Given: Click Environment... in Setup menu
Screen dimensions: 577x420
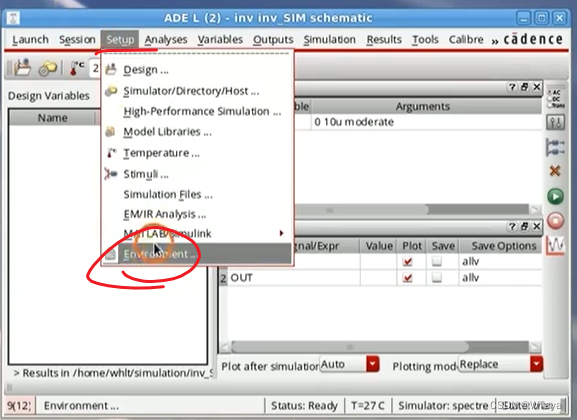Looking at the screenshot, I should (x=197, y=254).
